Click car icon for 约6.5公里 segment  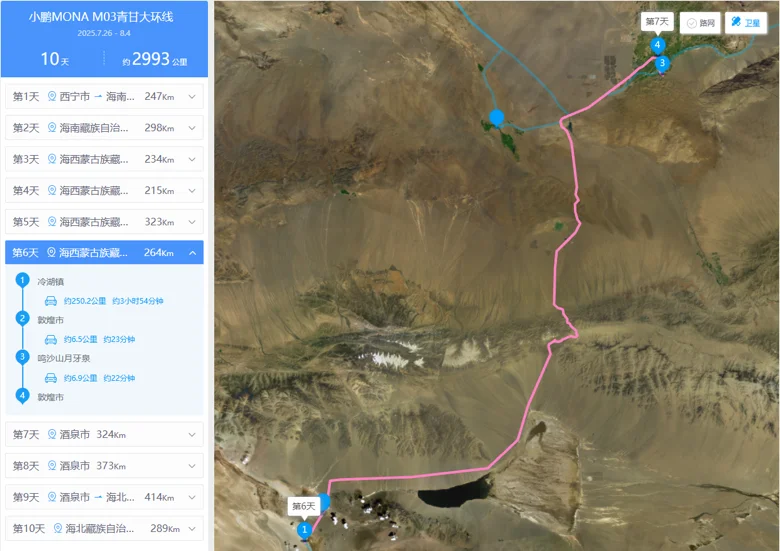tap(51, 340)
